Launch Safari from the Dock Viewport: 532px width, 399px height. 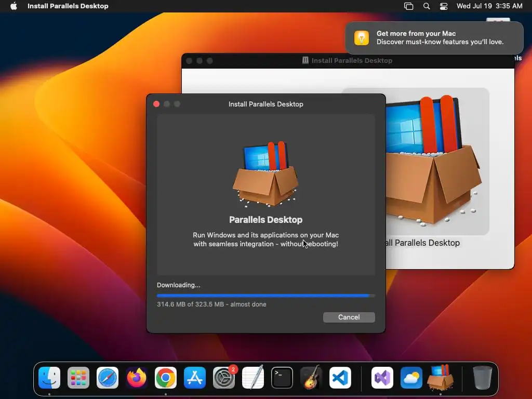coord(108,378)
